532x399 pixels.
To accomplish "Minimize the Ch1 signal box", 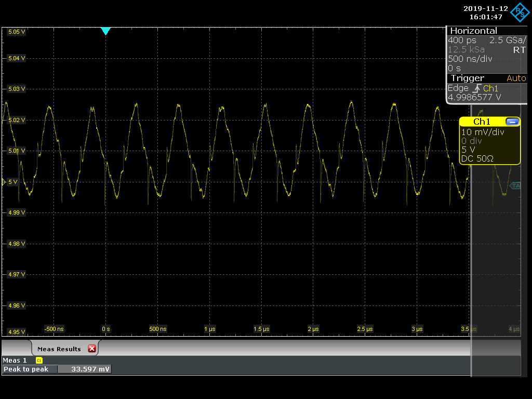I will 512,122.
